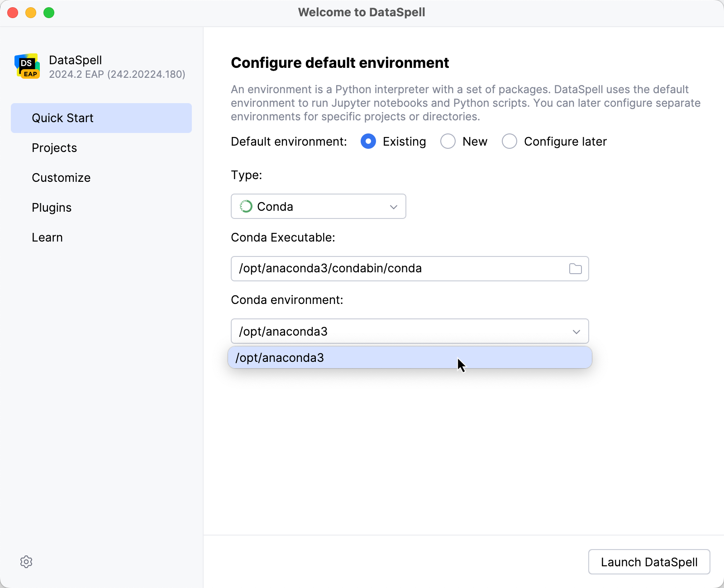
Task: Click the chevron on the Conda environment field
Action: [x=576, y=331]
